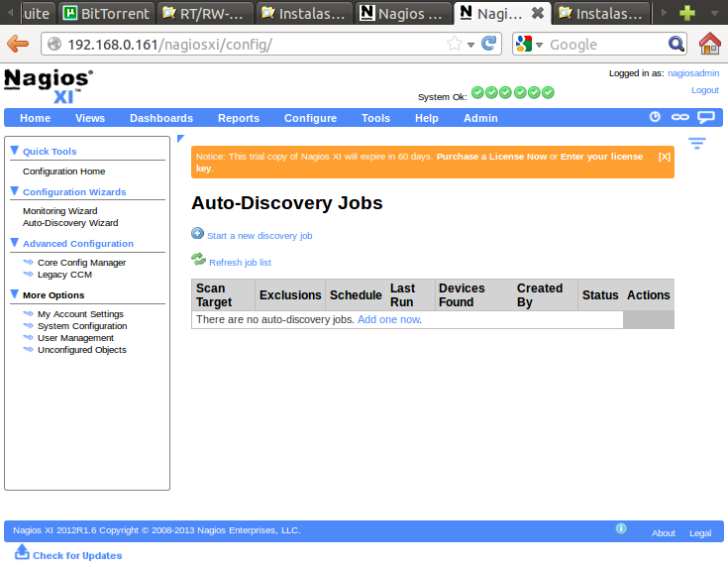Open the Configure menu

click(311, 118)
